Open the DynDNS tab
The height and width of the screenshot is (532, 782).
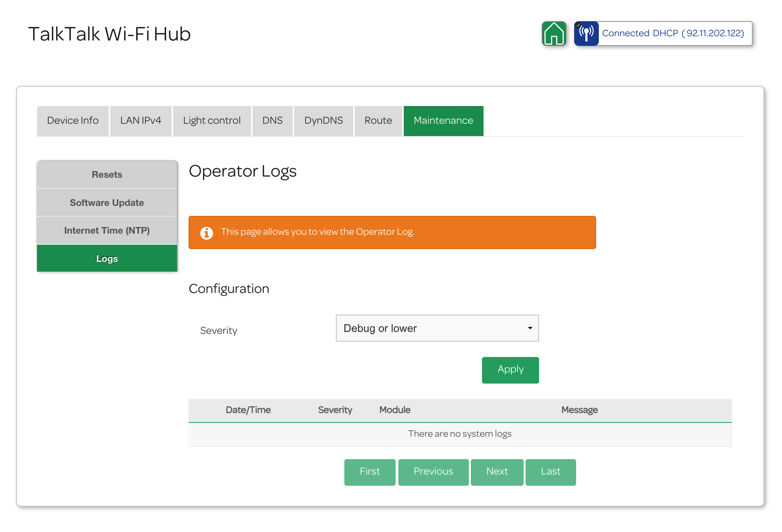tap(324, 121)
